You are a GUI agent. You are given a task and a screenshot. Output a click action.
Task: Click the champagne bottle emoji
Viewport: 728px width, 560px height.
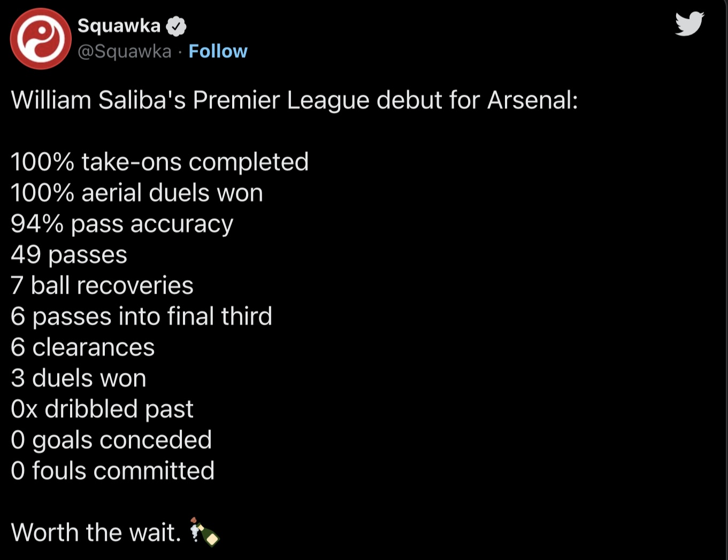coord(204,532)
